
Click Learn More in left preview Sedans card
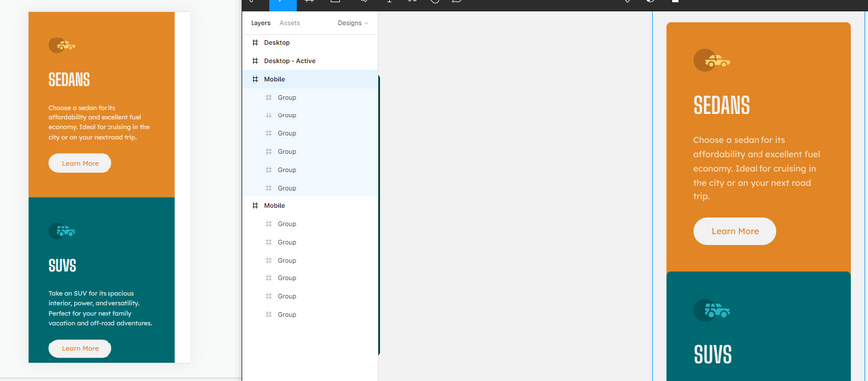[80, 164]
